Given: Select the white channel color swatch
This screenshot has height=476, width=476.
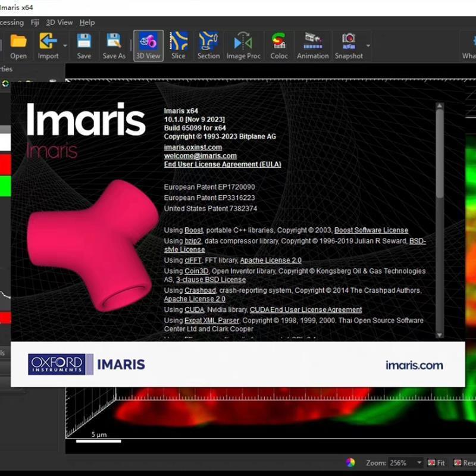Looking at the screenshot, I should click(x=5, y=142).
